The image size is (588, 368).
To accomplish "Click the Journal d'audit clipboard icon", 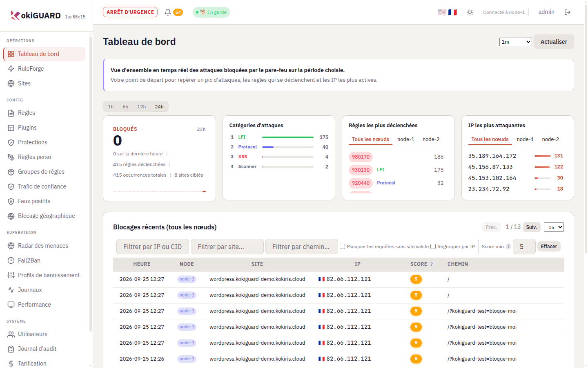I will 11,349.
